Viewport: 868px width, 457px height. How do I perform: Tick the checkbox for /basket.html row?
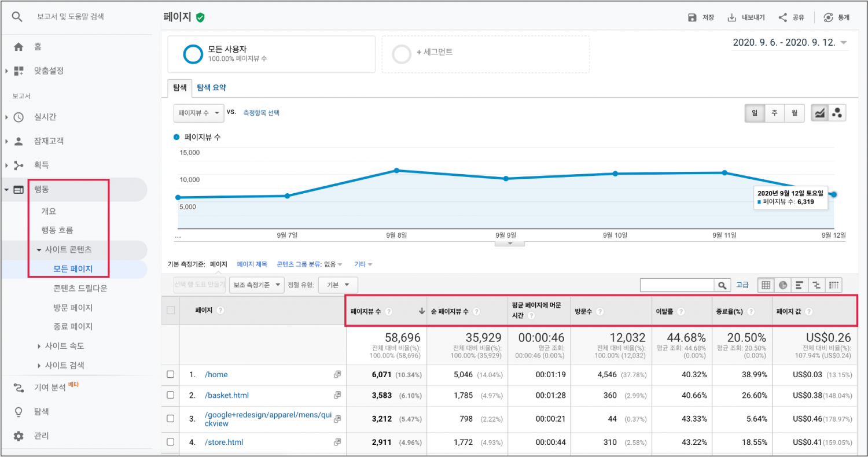[x=171, y=395]
